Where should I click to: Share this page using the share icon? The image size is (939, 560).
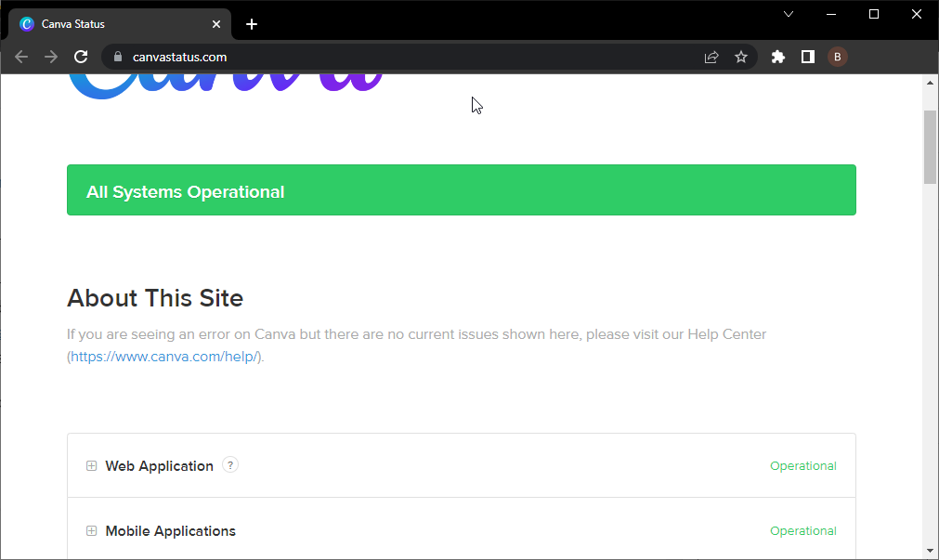click(711, 57)
